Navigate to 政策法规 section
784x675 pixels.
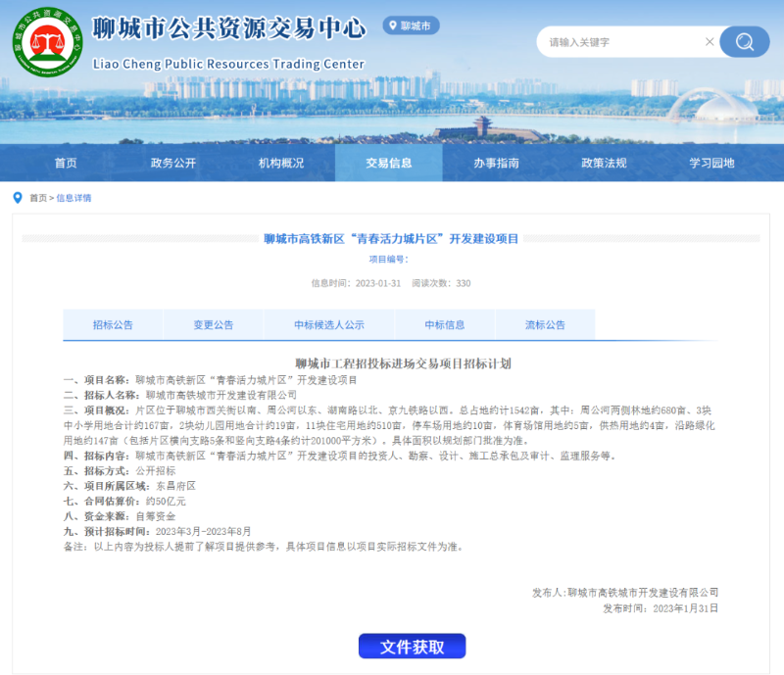[604, 164]
